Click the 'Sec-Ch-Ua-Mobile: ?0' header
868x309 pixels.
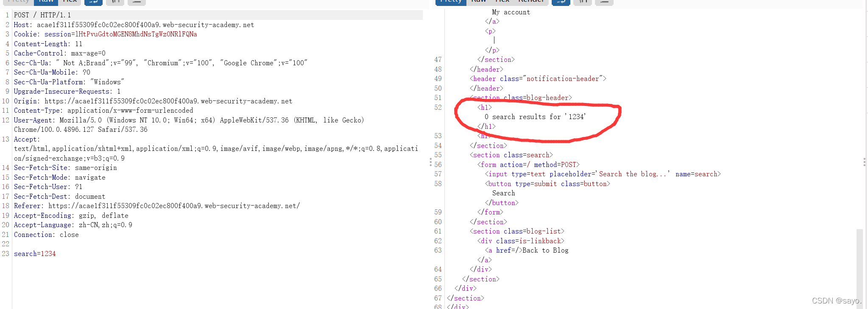point(52,72)
